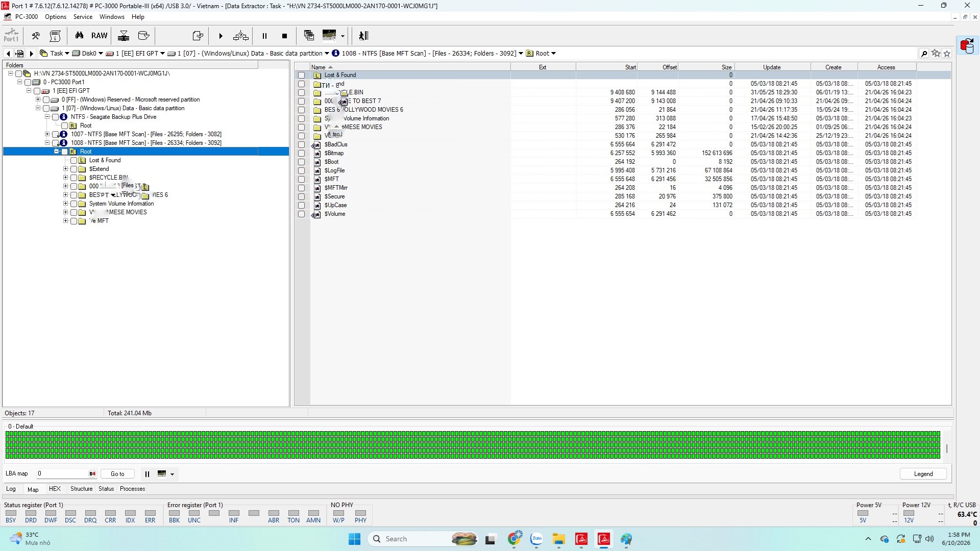Screen dimensions: 980x551
Task: Click the document with checkmark toolbar icon
Action: click(198, 36)
